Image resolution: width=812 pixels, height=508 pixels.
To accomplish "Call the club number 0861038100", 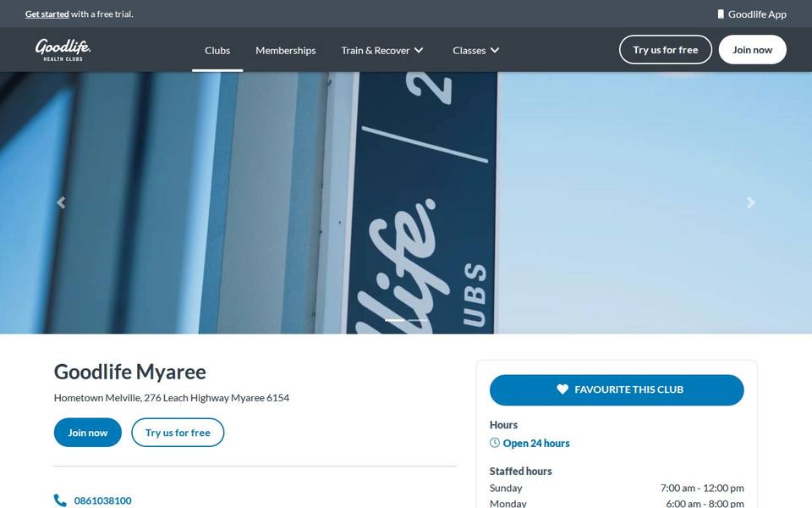I will coord(102,500).
